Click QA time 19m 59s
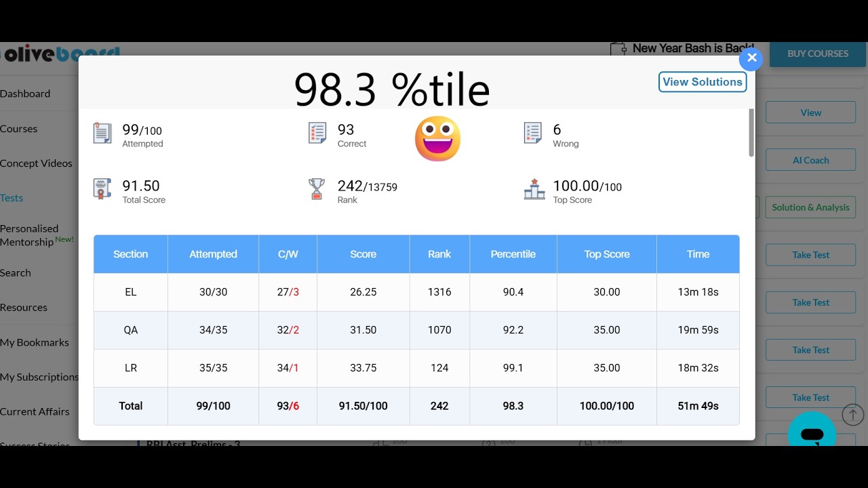Viewport: 868px width, 488px height. pos(698,330)
